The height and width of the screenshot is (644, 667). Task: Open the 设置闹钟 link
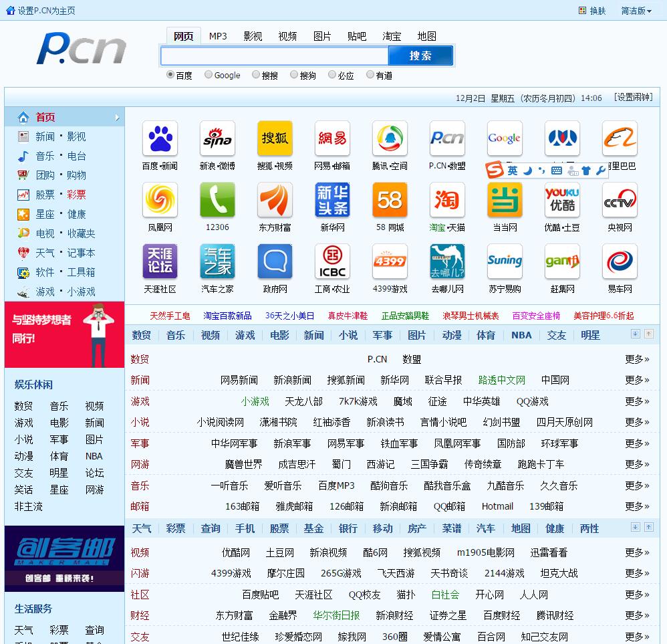[x=633, y=98]
